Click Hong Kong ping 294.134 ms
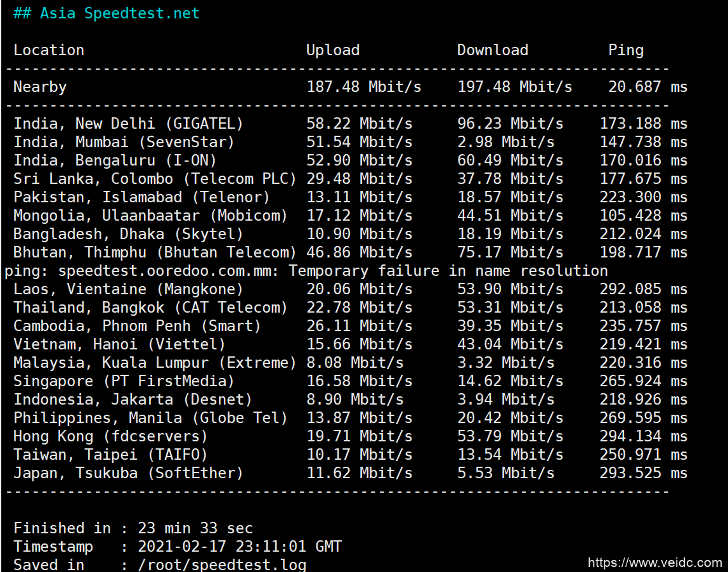Image resolution: width=728 pixels, height=572 pixels. pos(644,436)
